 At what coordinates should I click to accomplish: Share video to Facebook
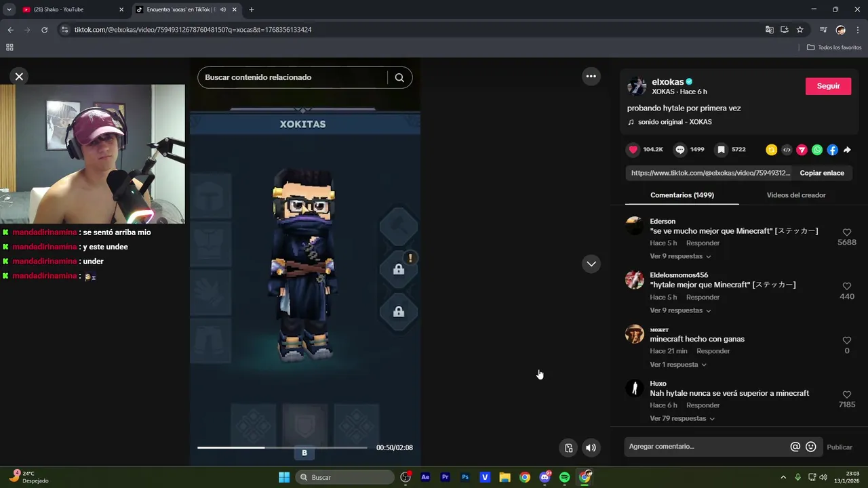[x=832, y=150]
